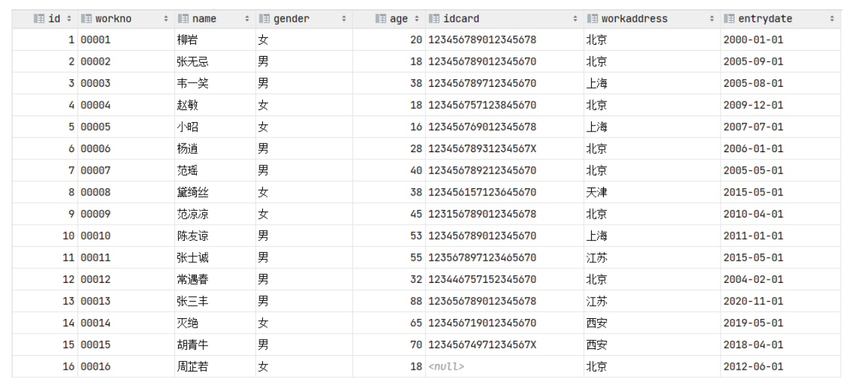Screen dimensions: 868x389
Task: Select the age cell 88
Action: pos(389,301)
